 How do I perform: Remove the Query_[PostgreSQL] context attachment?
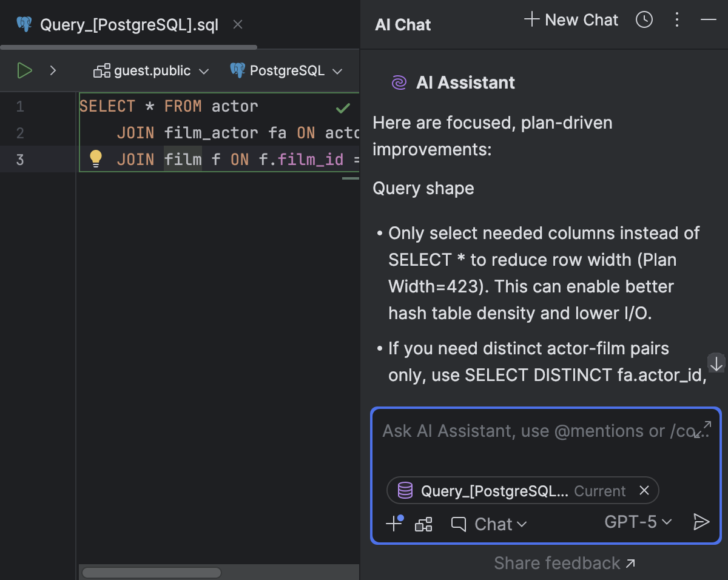644,490
